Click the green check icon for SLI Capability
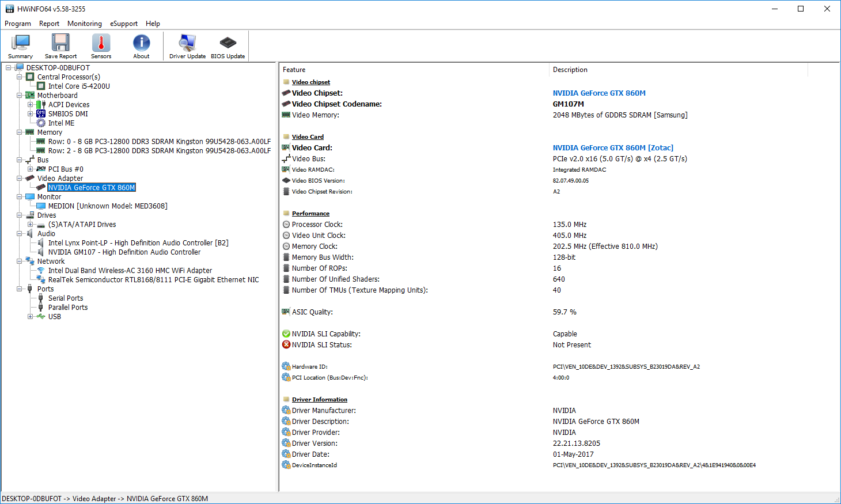 click(x=286, y=334)
